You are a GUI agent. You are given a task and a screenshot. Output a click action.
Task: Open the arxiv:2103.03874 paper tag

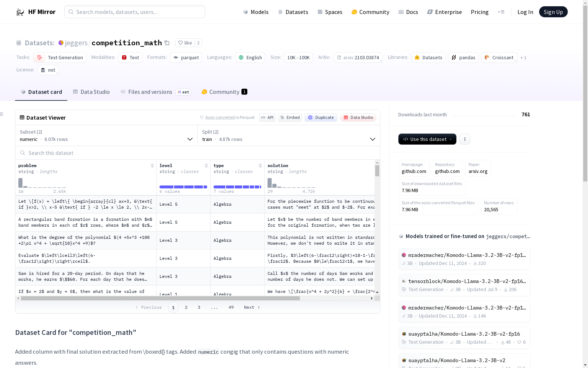coord(358,57)
